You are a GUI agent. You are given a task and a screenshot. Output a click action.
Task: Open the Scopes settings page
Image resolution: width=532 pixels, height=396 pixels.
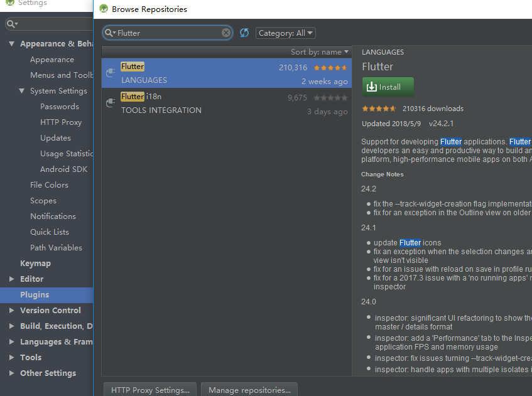click(x=43, y=200)
